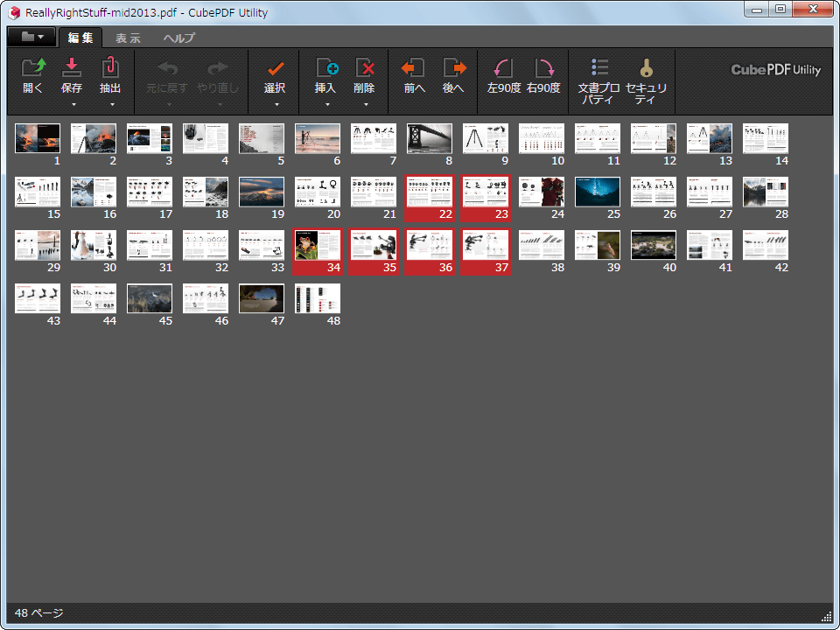Expand the 挿入 dropdown arrow

(327, 104)
